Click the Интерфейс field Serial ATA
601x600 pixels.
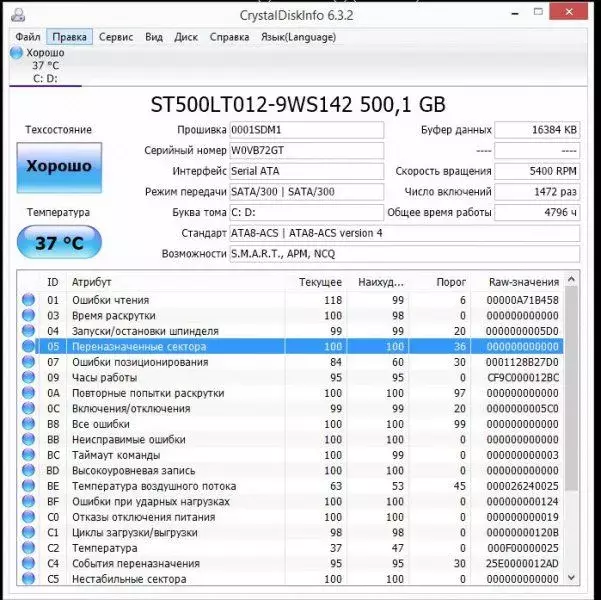point(307,171)
